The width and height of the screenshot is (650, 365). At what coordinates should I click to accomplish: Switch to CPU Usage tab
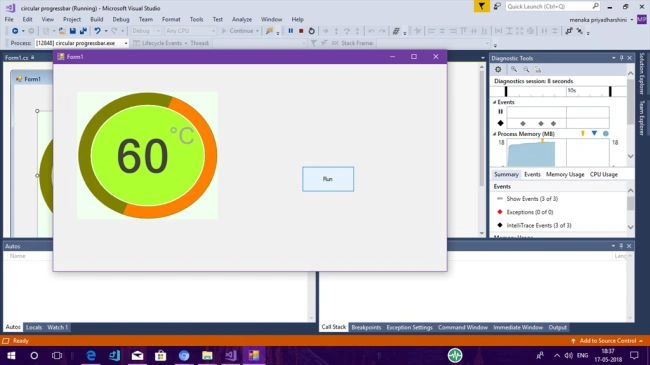click(604, 174)
